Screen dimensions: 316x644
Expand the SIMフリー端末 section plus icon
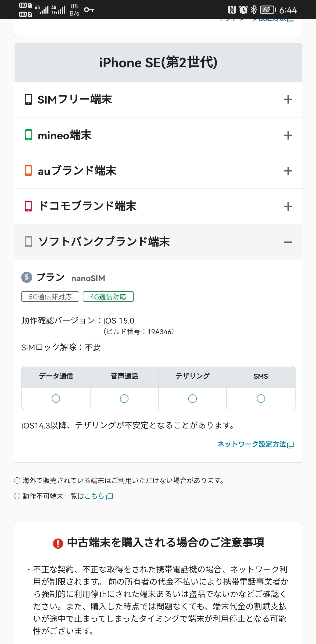click(x=288, y=100)
